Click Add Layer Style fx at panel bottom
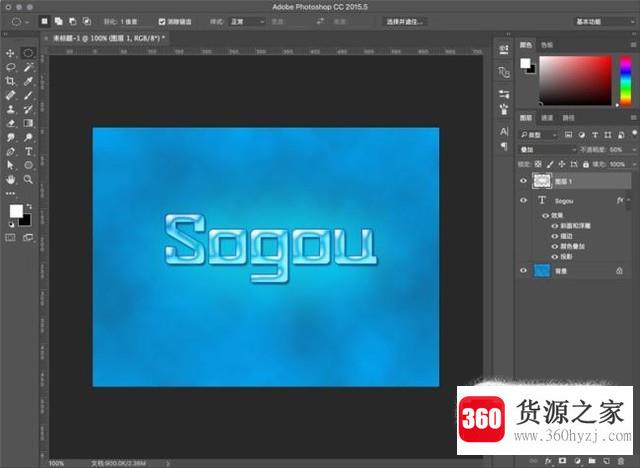The width and height of the screenshot is (640, 468). 548,461
